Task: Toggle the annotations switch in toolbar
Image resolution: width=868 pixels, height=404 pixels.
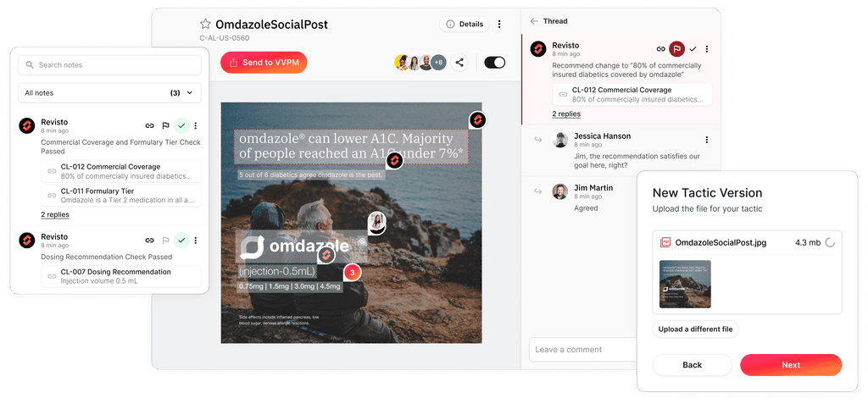Action: pyautogui.click(x=495, y=62)
